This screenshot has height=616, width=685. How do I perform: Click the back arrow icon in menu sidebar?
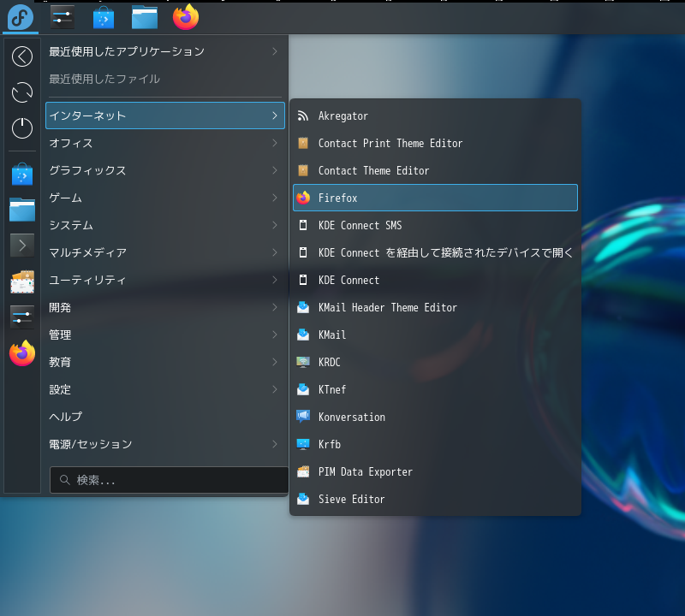[22, 56]
